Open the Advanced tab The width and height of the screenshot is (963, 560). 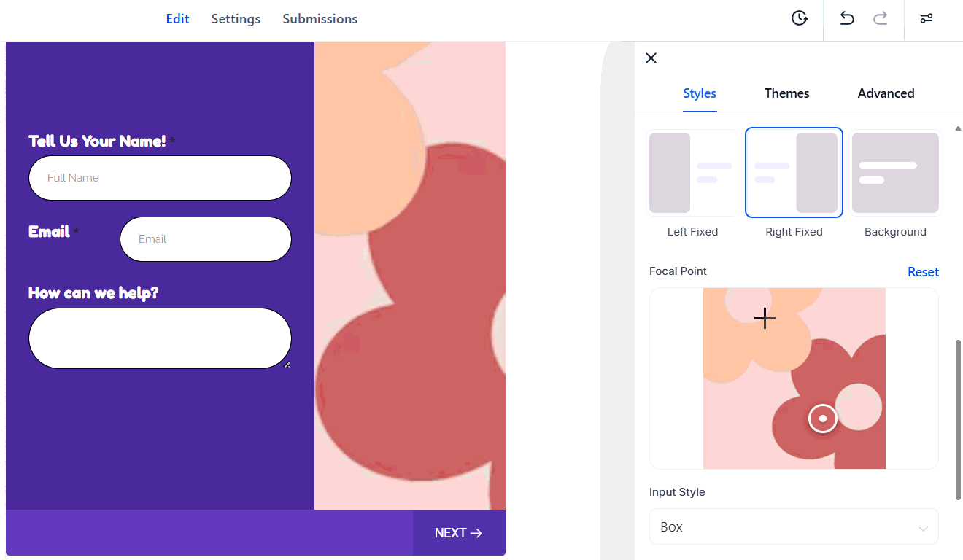point(886,93)
